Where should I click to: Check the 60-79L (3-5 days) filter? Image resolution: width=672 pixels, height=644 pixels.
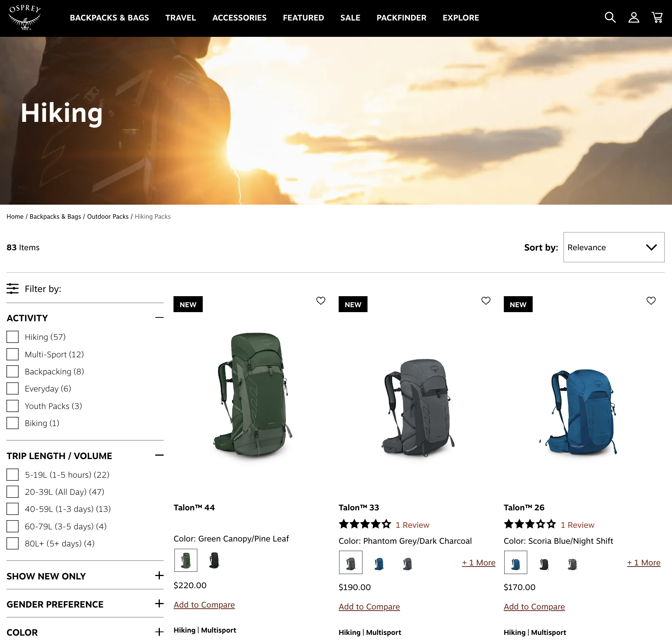click(13, 526)
